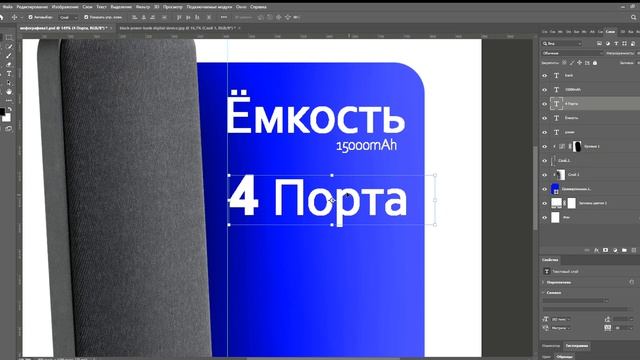Screen dimensions: 640x360
Task: Open the tracking value dropdown
Action: pos(623,328)
